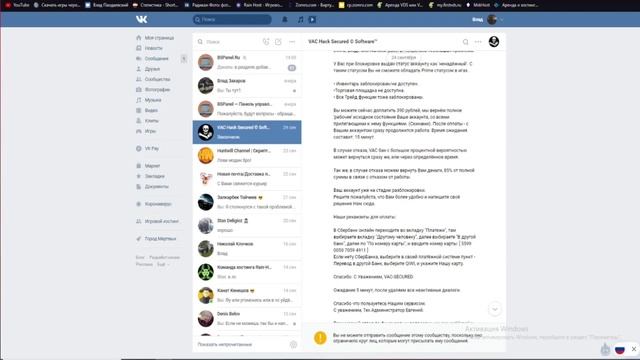640x360 pixels.
Task: Search inside the open chat via the magnifier icon
Action: pos(465,42)
